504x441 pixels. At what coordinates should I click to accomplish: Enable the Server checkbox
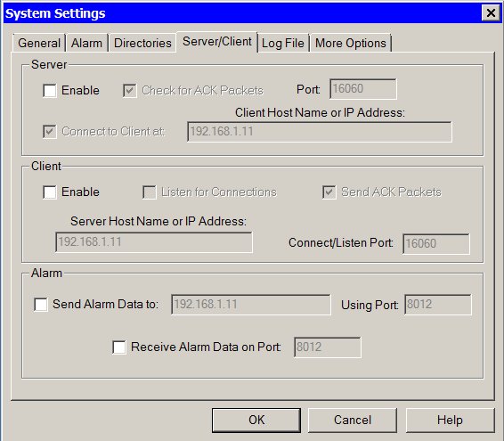coord(50,90)
